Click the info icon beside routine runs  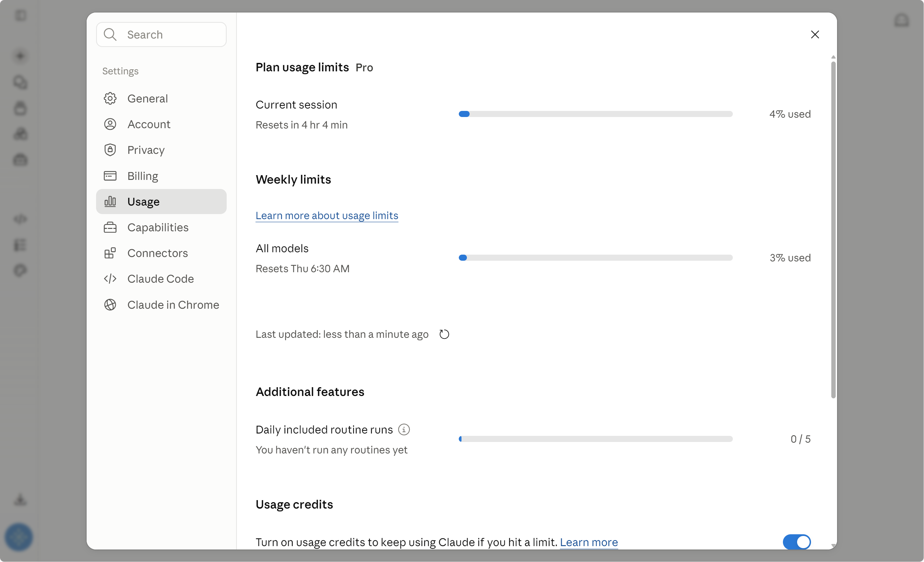pyautogui.click(x=404, y=429)
